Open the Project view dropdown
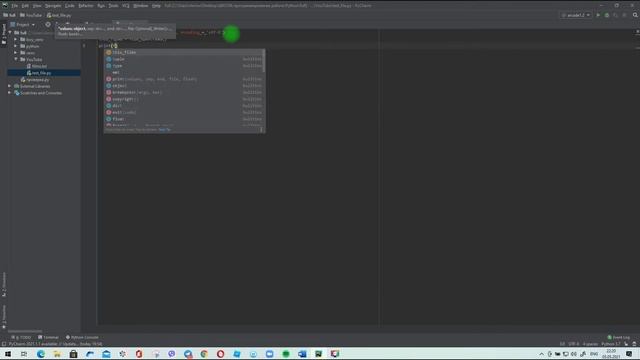 [x=23, y=24]
